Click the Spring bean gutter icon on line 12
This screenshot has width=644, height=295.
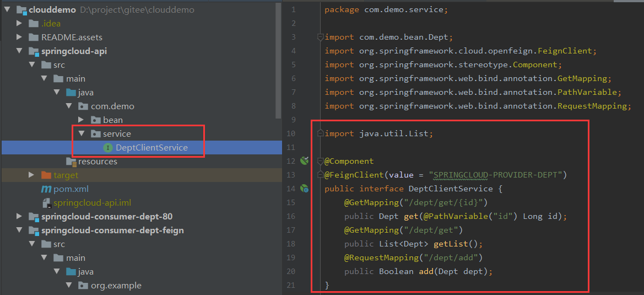304,160
